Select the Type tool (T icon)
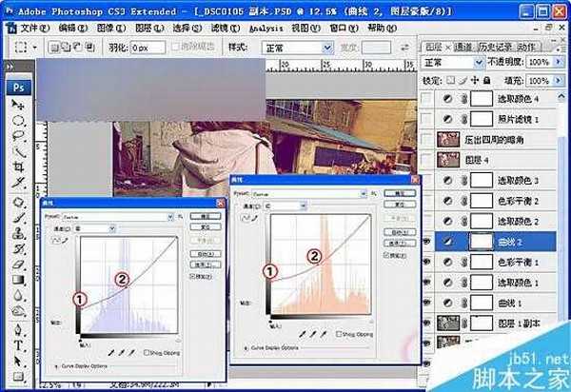 pyautogui.click(x=18, y=345)
